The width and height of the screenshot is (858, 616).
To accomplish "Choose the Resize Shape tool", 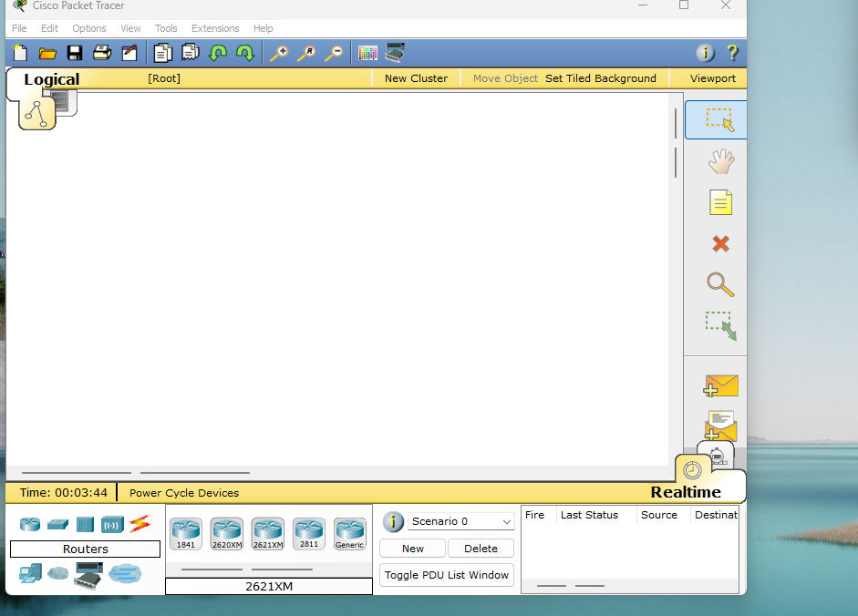I will point(721,326).
